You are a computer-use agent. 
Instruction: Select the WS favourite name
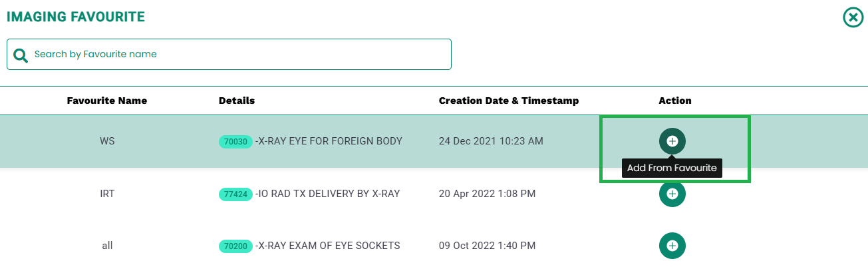107,141
